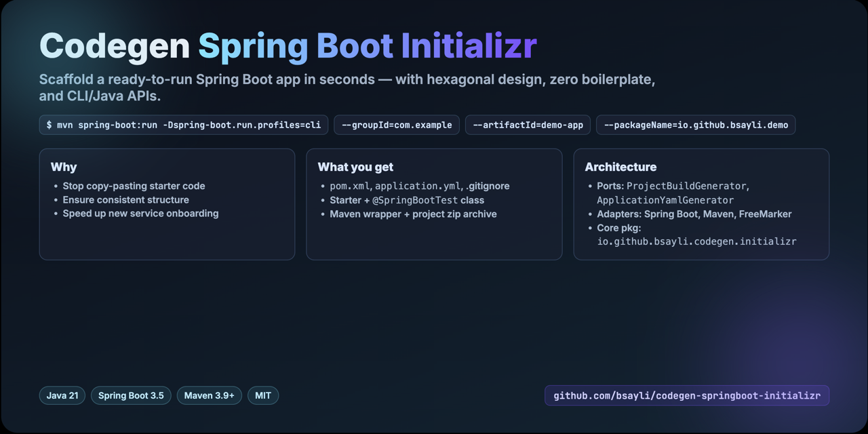Click the pom.xml, application.yml, .gitignore line
This screenshot has width=868, height=434.
click(x=420, y=186)
